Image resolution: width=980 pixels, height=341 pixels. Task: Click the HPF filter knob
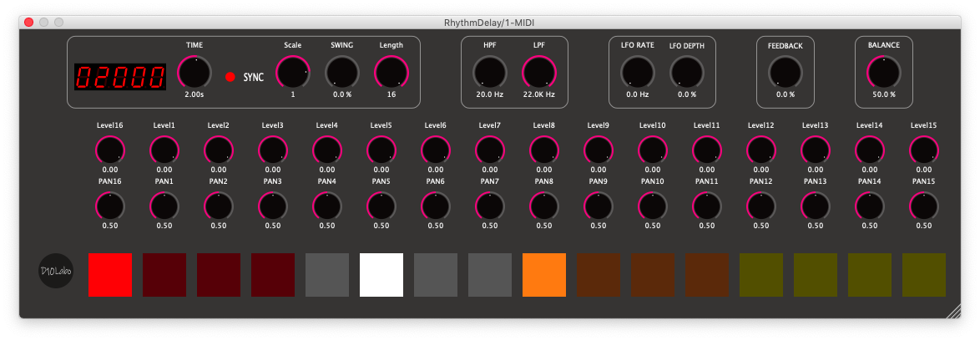pyautogui.click(x=489, y=72)
